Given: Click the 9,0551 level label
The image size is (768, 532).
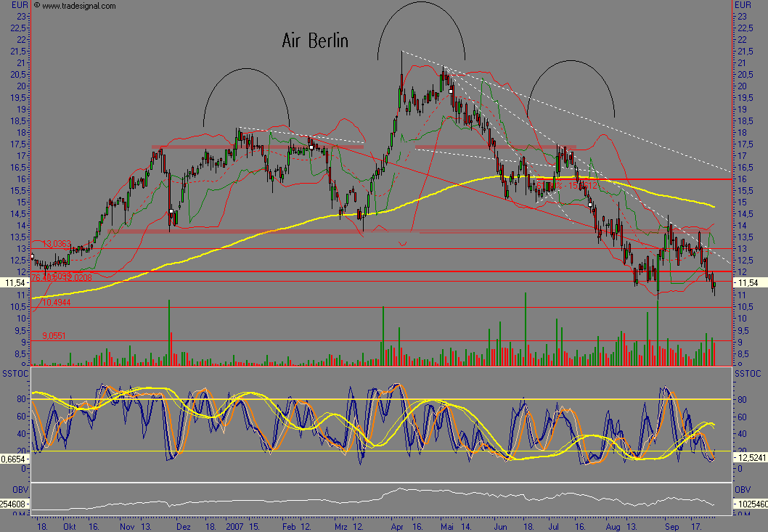Looking at the screenshot, I should tap(55, 336).
